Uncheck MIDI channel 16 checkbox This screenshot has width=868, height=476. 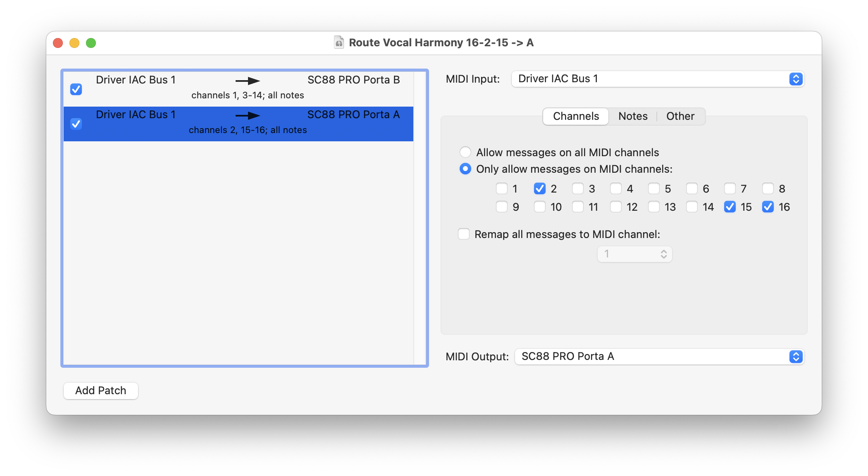(x=768, y=207)
